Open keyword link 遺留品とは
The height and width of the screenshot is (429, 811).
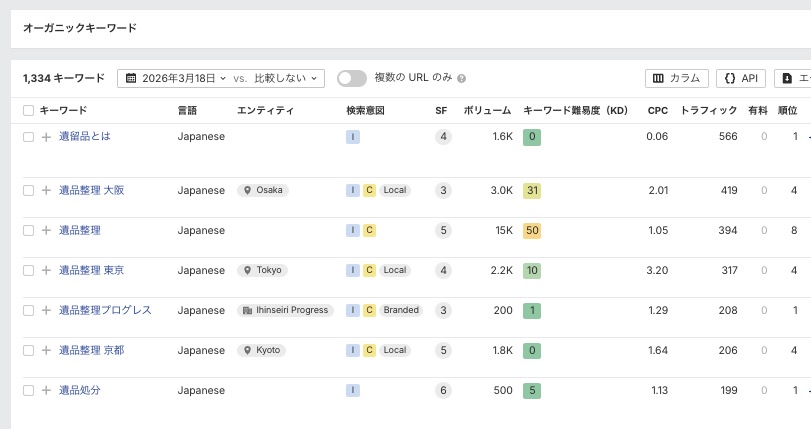pyautogui.click(x=85, y=136)
